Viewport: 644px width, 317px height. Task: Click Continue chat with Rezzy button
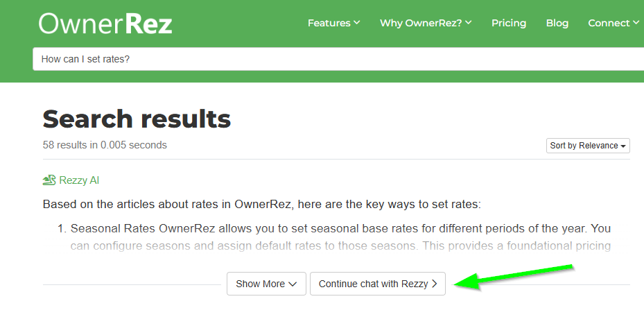[377, 284]
